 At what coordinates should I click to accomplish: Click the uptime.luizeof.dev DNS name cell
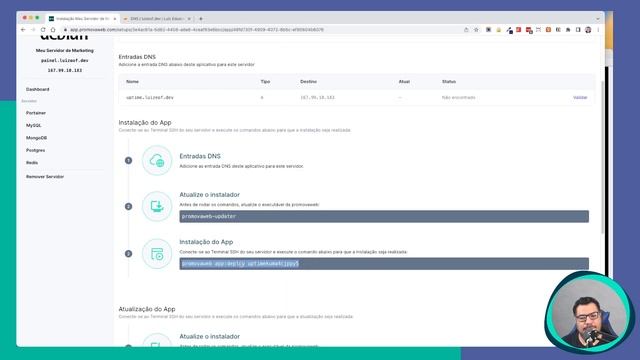(150, 98)
